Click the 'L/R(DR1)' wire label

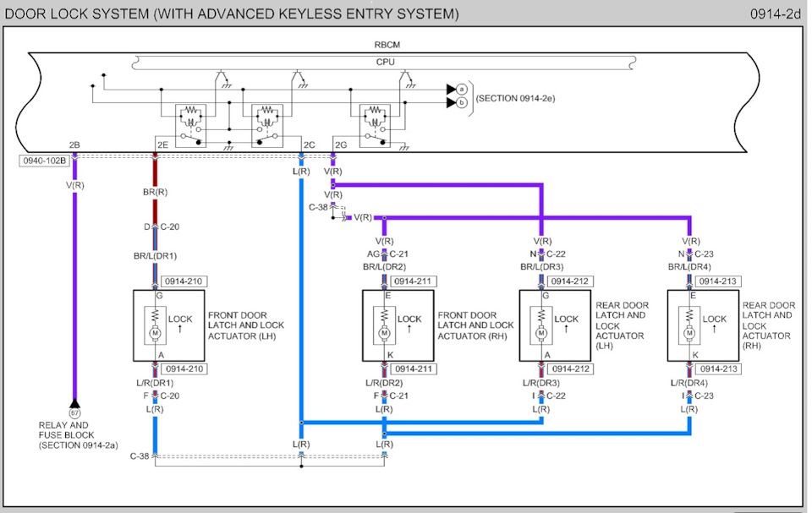[x=155, y=383]
